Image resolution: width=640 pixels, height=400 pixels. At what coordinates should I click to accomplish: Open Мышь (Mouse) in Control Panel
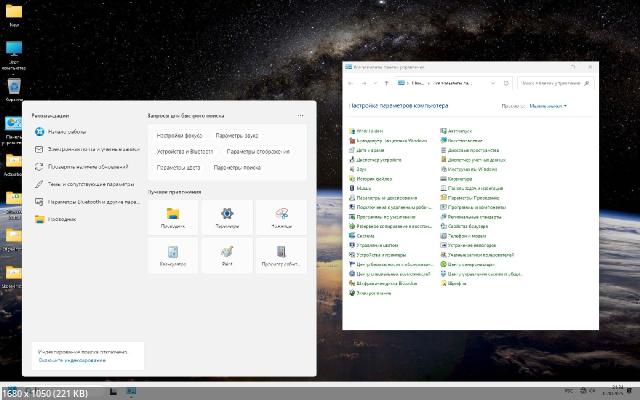(363, 188)
